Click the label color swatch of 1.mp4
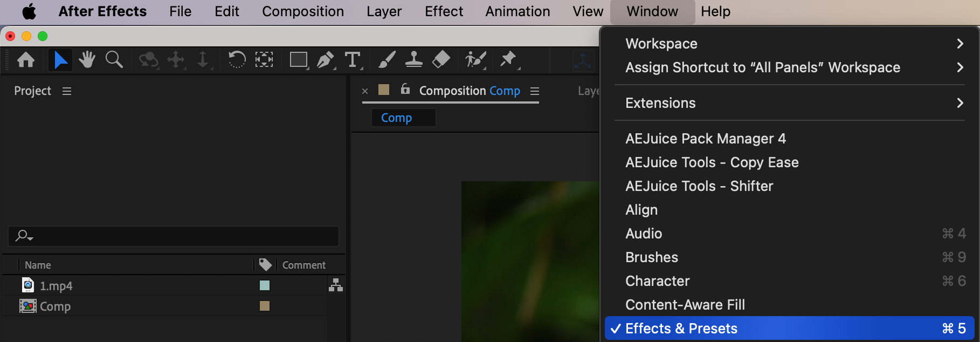Viewport: 980px width, 342px height. [x=265, y=285]
